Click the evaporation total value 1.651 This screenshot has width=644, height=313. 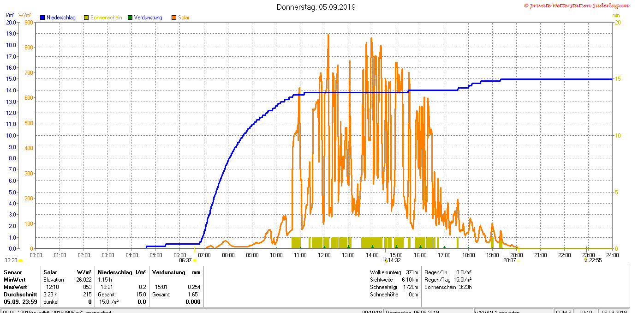pyautogui.click(x=194, y=295)
